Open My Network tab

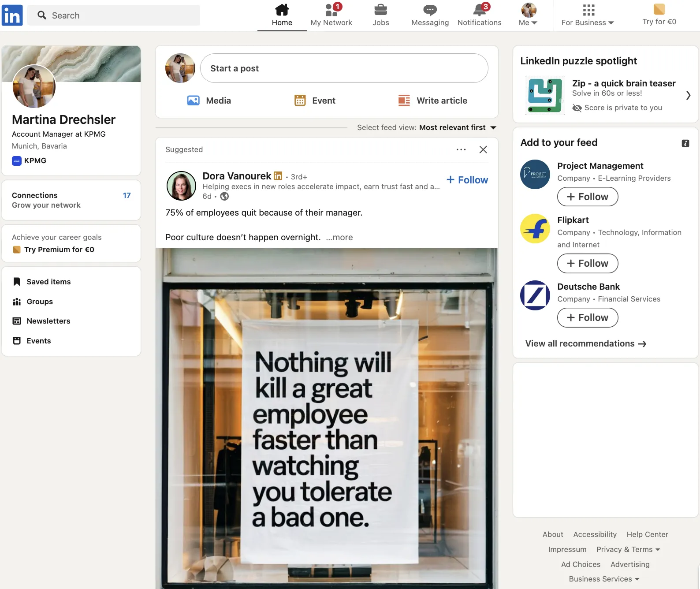tap(331, 15)
